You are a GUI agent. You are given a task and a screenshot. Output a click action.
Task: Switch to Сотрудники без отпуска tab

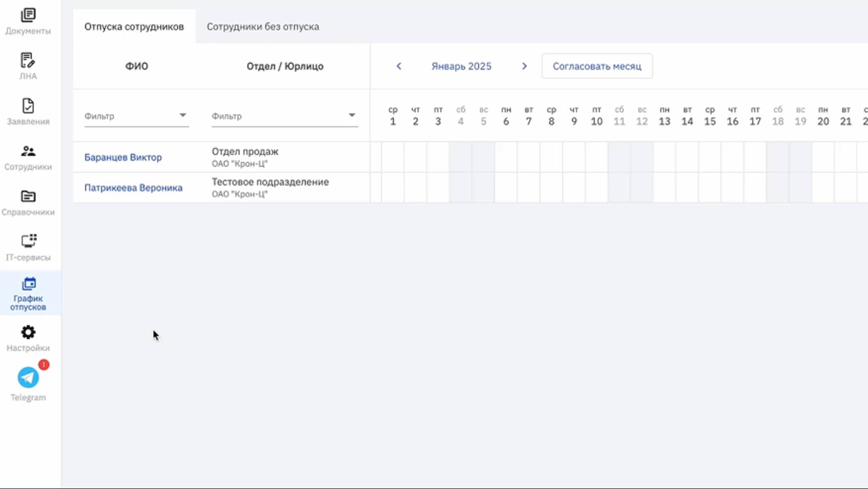coord(263,27)
